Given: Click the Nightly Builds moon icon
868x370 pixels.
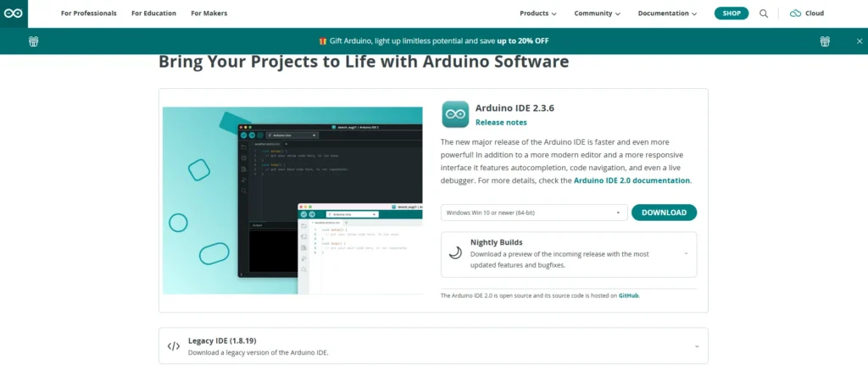Looking at the screenshot, I should (455, 253).
